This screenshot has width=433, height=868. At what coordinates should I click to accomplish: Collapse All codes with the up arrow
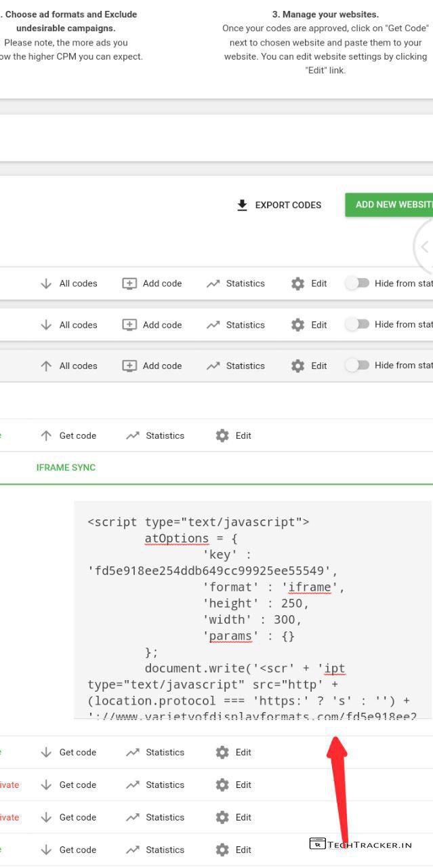[69, 366]
